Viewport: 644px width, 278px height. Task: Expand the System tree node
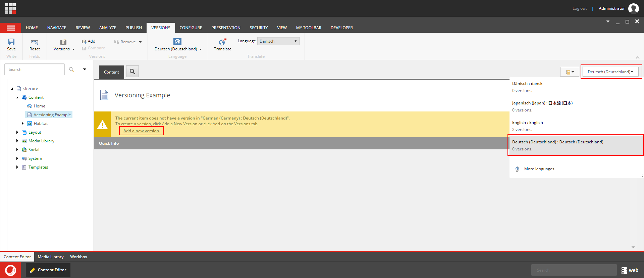coord(17,158)
